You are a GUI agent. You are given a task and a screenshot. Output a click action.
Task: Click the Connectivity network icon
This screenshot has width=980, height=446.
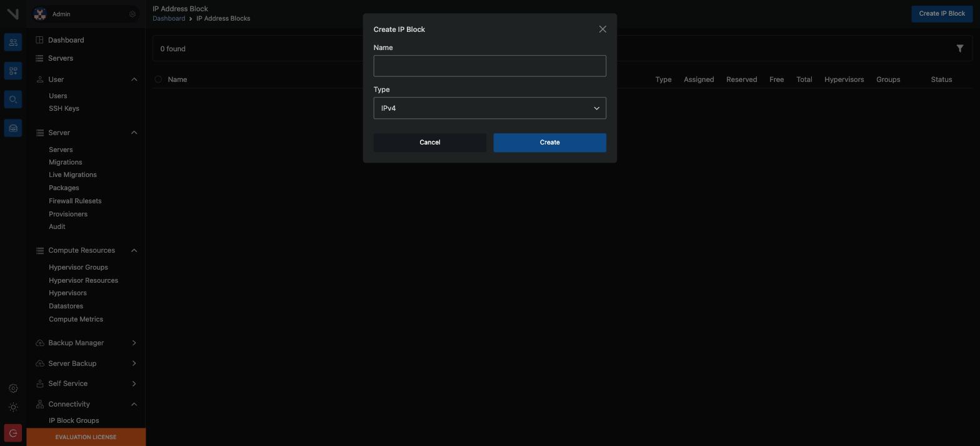click(40, 404)
